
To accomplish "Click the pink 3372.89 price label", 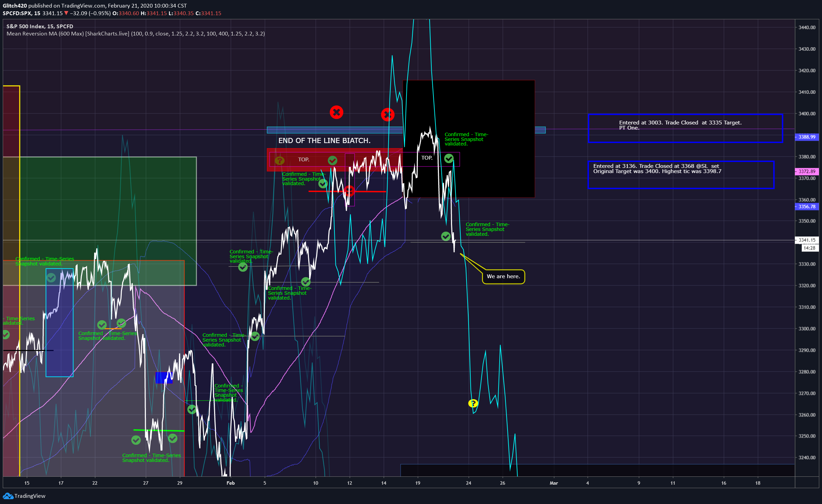I will point(807,171).
